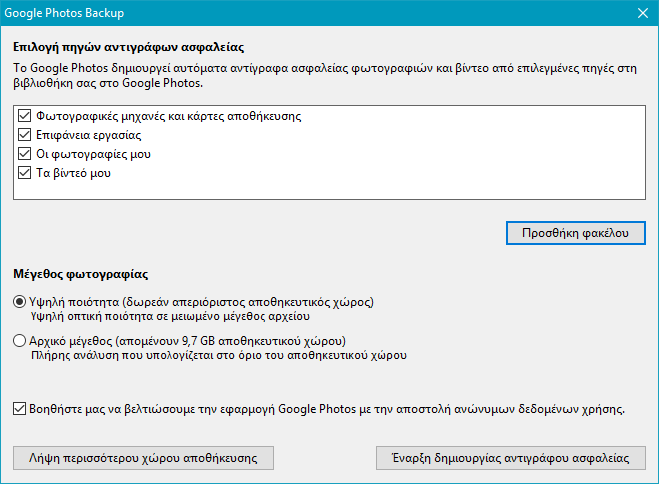Select the 'Υψηλή ποιότητα' radio button
The height and width of the screenshot is (484, 659).
tap(20, 302)
